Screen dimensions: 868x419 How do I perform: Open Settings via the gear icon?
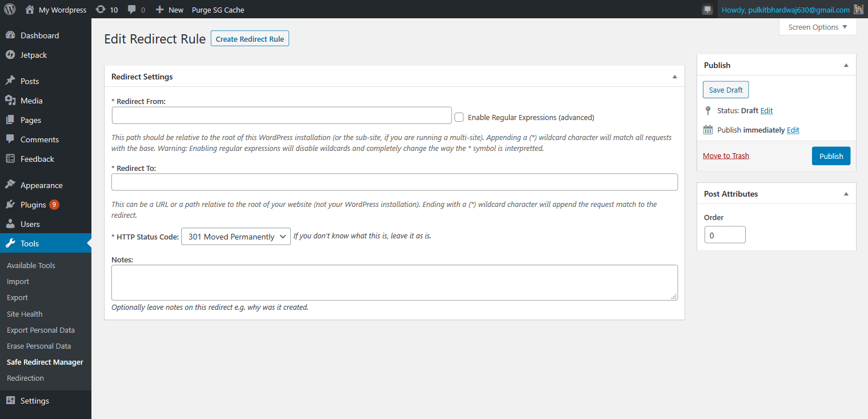click(x=11, y=400)
